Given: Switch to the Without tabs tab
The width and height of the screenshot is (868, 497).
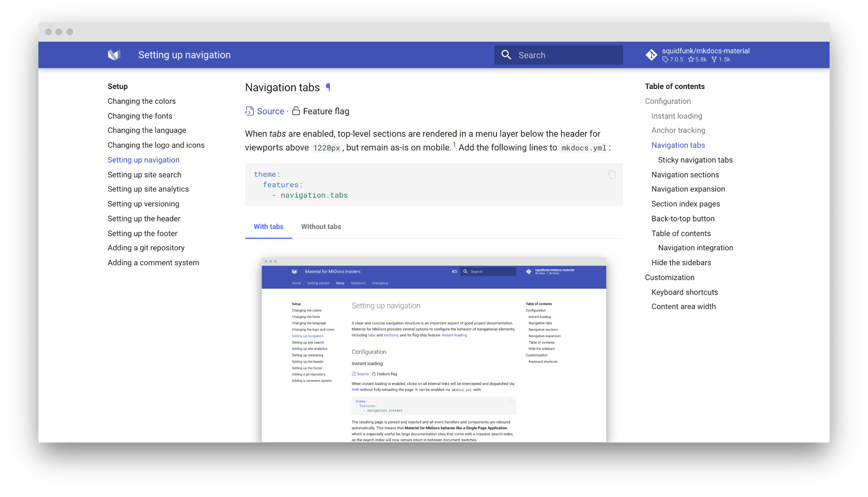Looking at the screenshot, I should (321, 227).
